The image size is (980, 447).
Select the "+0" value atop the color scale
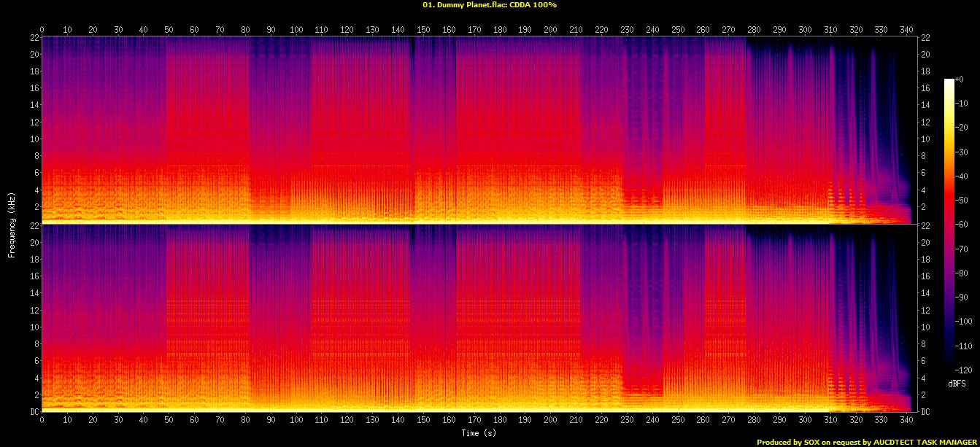[x=959, y=79]
